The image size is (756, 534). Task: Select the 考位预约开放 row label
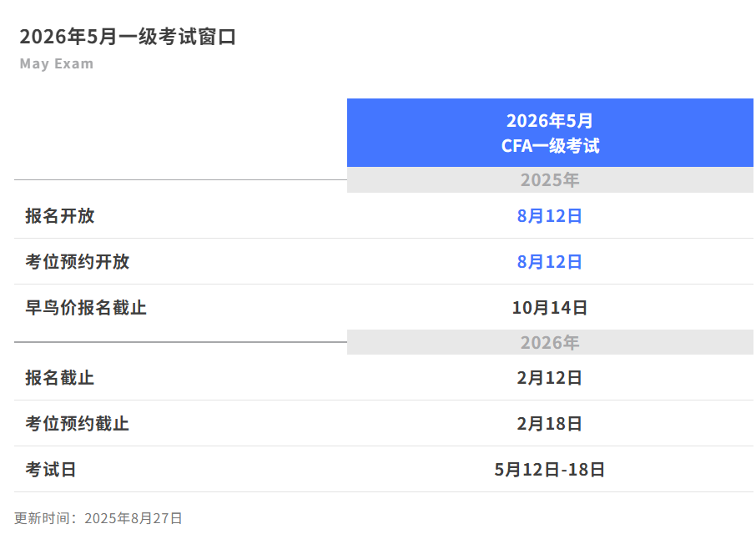(x=78, y=262)
